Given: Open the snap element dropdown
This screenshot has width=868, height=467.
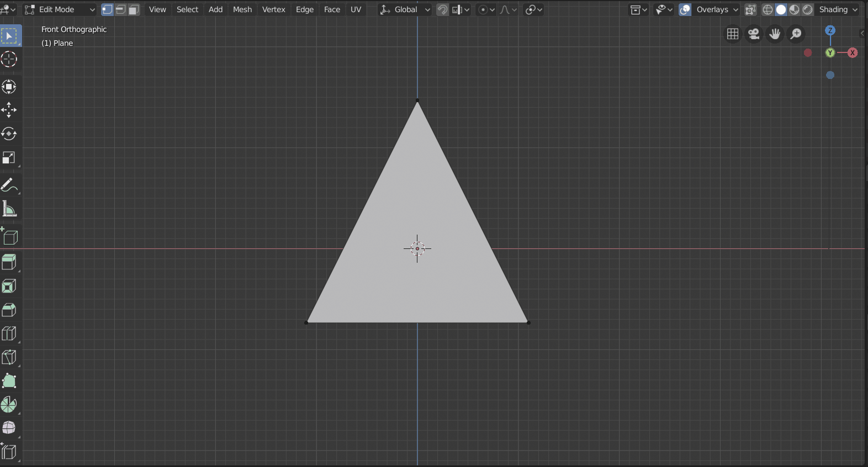Looking at the screenshot, I should click(461, 9).
